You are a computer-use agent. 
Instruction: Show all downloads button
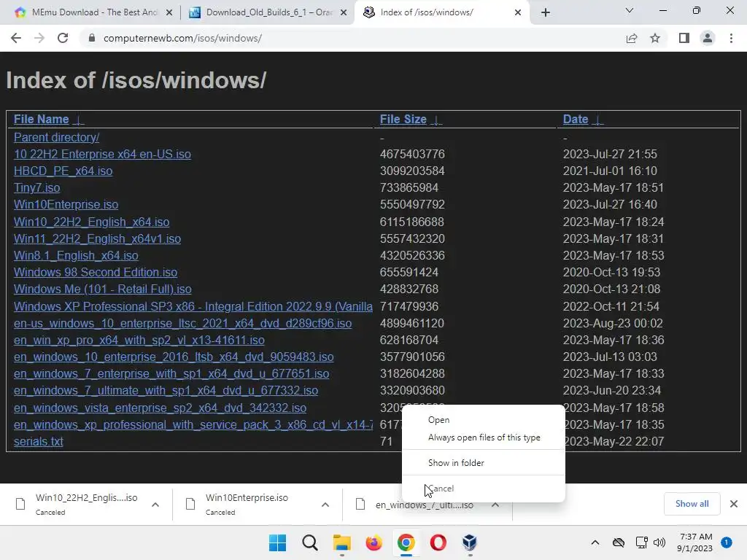click(x=692, y=504)
